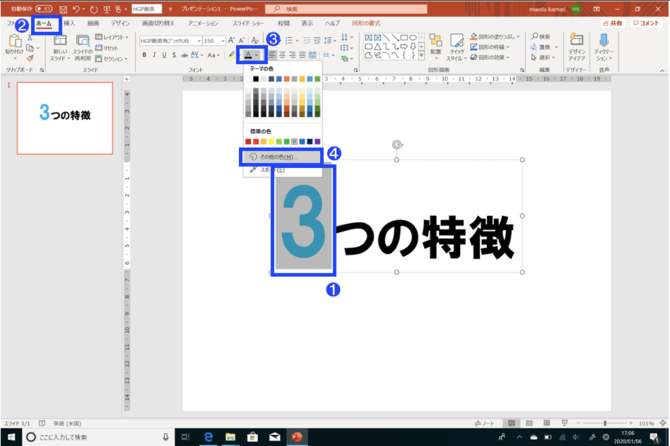Click the Reuse Slides icon

click(x=82, y=41)
